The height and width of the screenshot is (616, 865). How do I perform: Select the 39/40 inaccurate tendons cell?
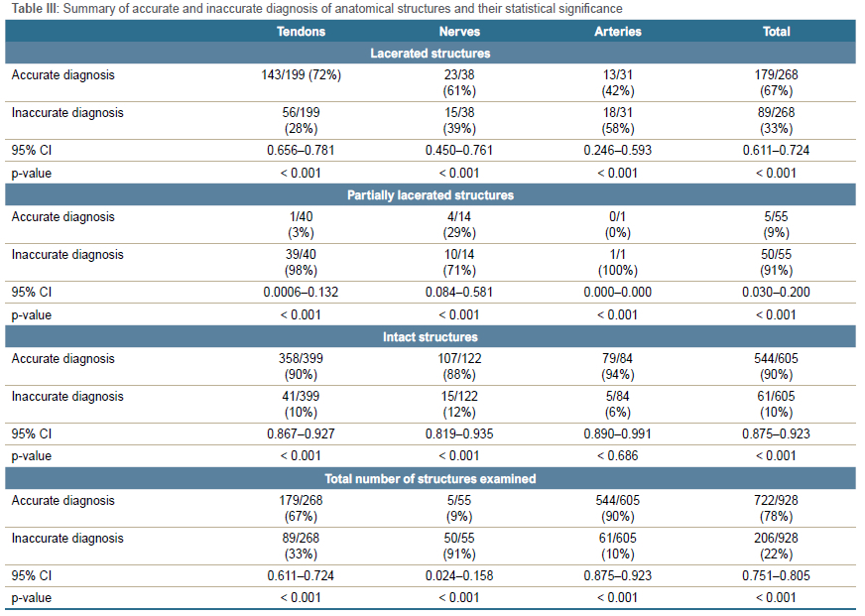(x=301, y=255)
